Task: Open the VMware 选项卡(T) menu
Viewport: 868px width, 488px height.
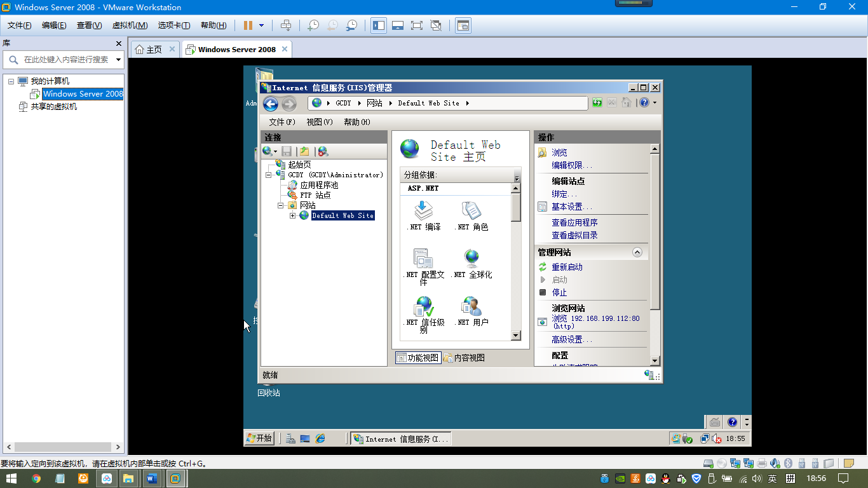Action: [174, 25]
